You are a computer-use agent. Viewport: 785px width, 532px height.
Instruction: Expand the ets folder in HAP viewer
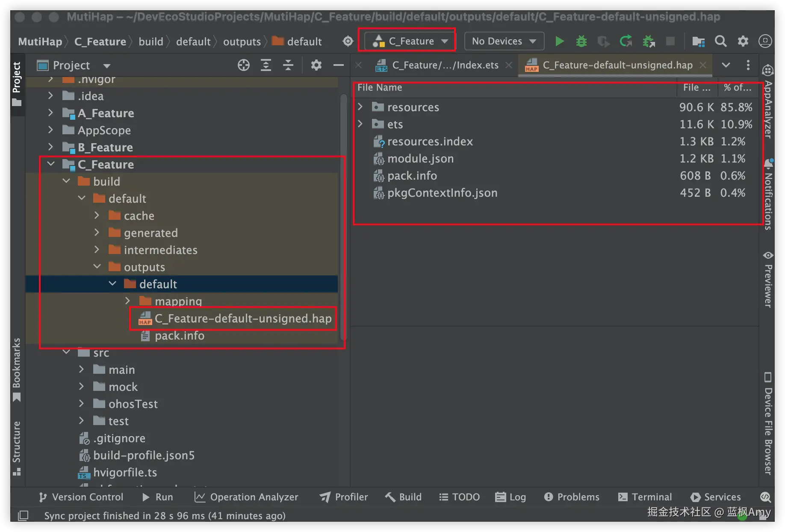360,124
